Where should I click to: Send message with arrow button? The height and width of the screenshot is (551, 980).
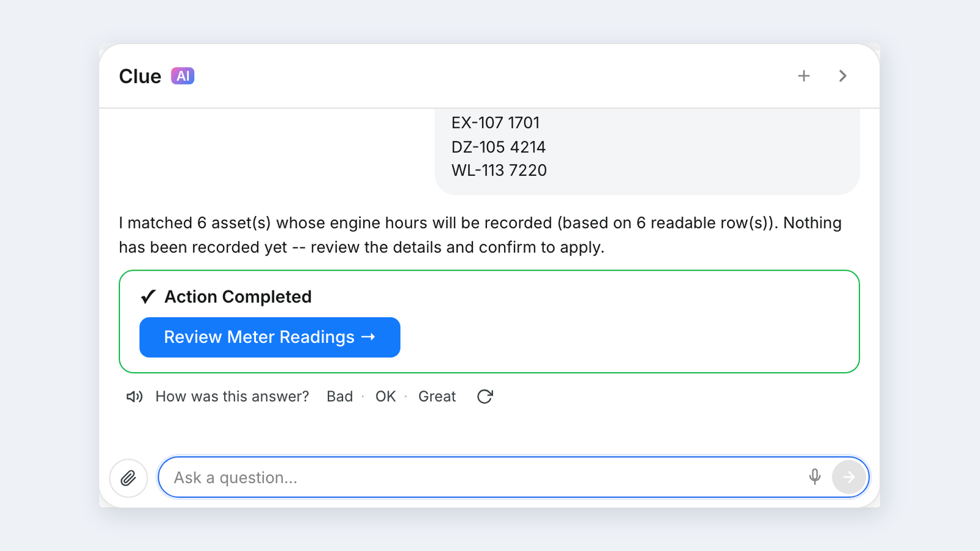click(x=849, y=477)
